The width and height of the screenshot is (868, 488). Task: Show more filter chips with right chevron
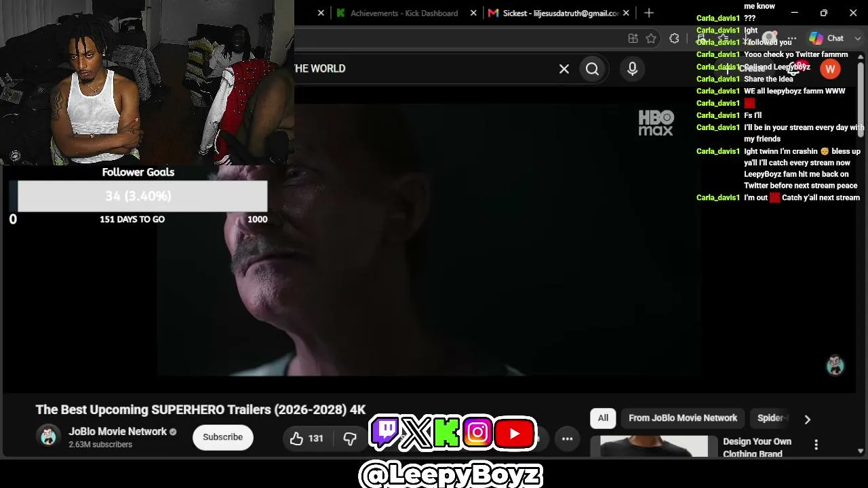(x=807, y=420)
